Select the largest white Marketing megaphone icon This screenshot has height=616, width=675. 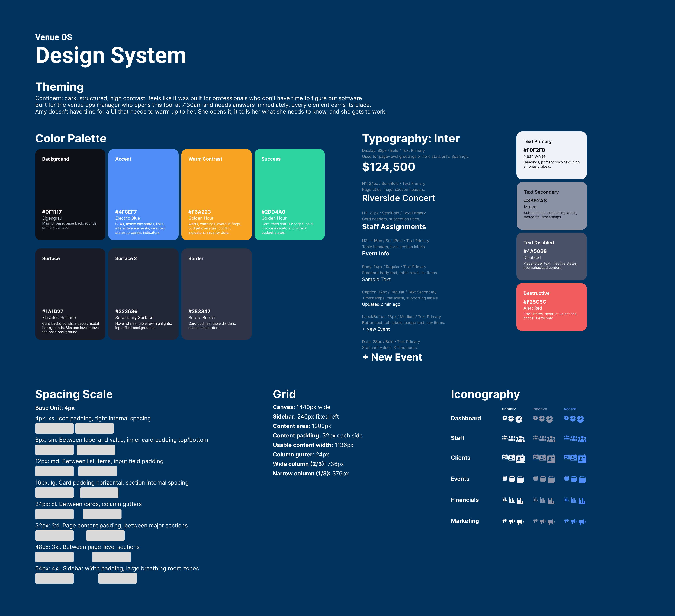click(520, 522)
